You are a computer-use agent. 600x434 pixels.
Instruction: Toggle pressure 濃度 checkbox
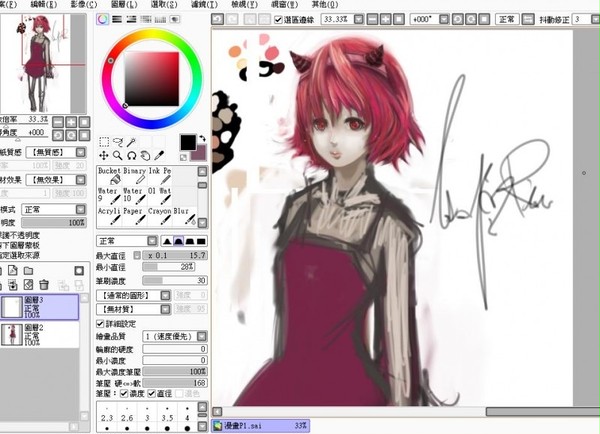tap(124, 393)
